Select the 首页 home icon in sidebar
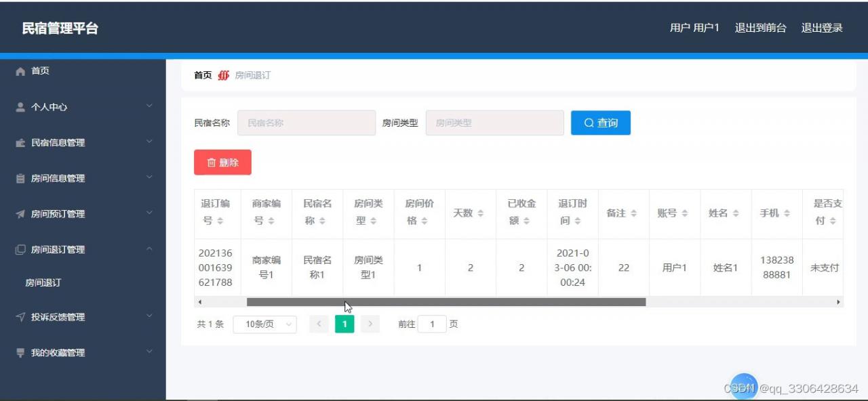This screenshot has width=868, height=401. tap(22, 70)
